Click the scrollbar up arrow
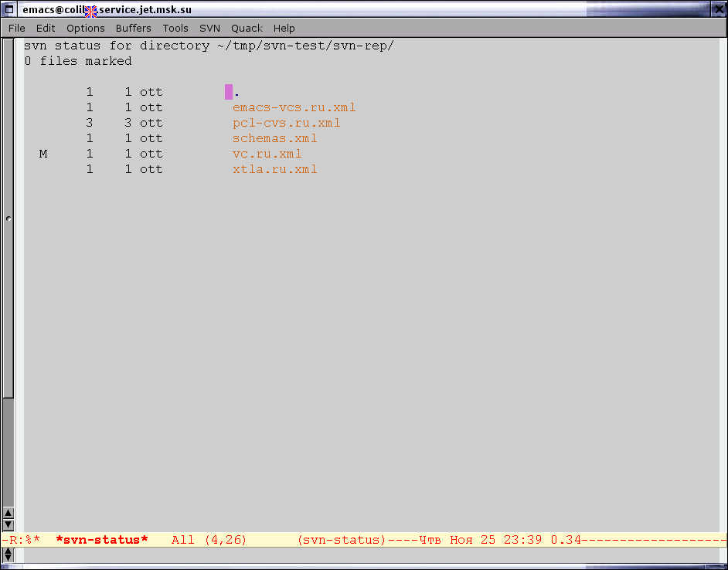Screen dimensions: 728x570 [8, 513]
